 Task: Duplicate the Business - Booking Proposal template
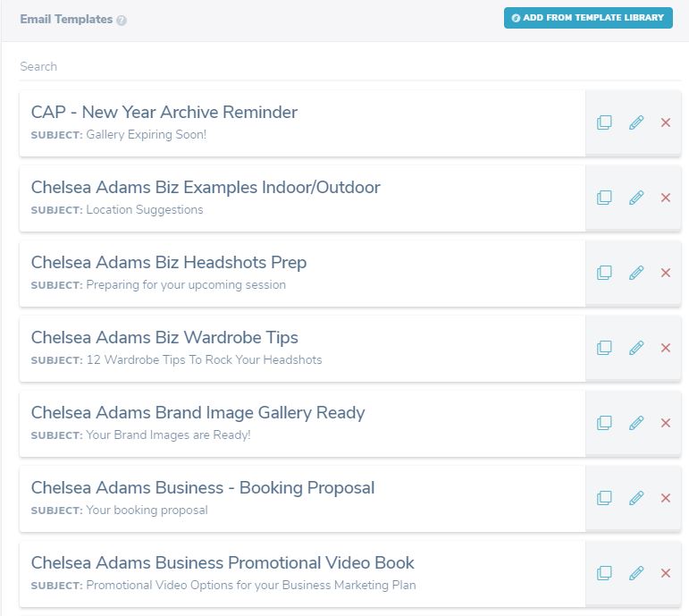604,498
